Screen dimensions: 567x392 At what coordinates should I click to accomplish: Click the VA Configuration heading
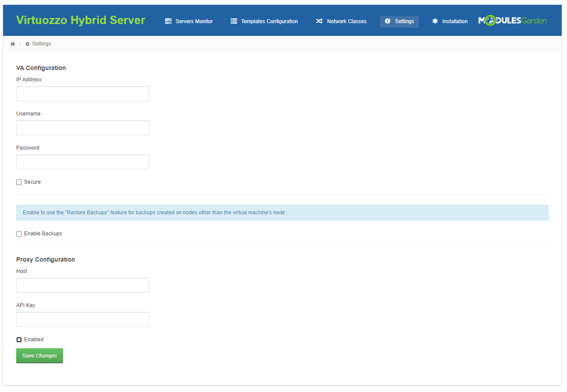click(41, 68)
